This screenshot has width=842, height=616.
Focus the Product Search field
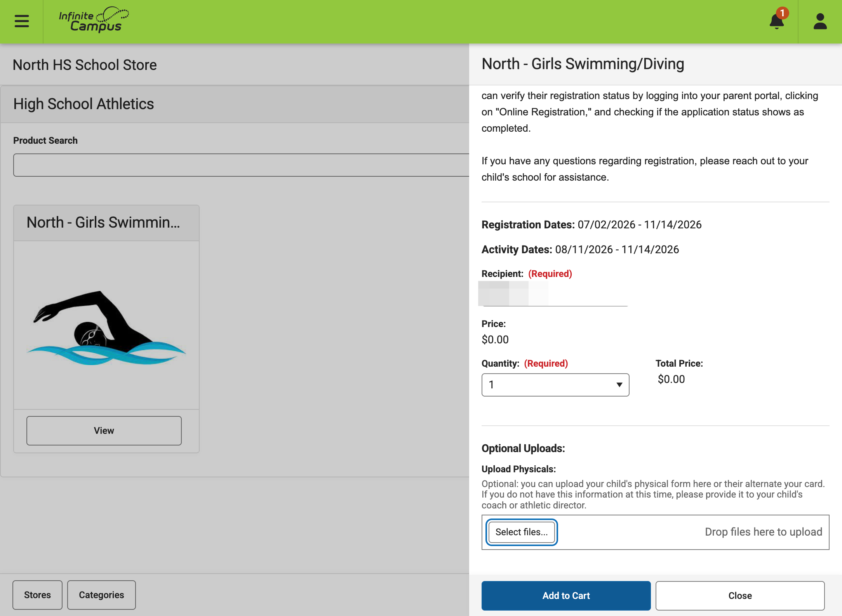pos(241,165)
